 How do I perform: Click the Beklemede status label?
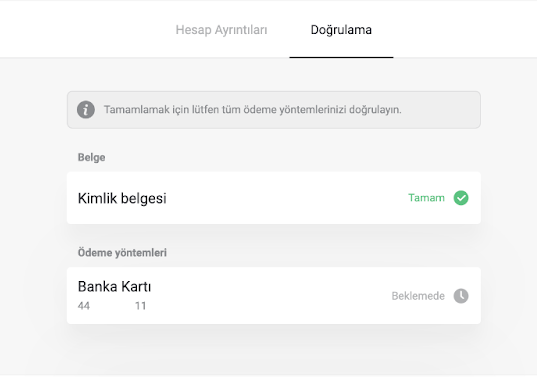click(418, 296)
